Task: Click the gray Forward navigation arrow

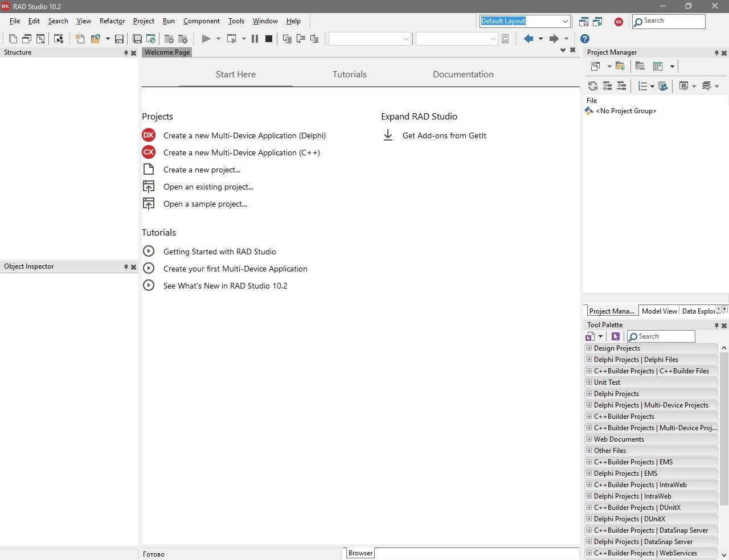Action: click(x=554, y=39)
